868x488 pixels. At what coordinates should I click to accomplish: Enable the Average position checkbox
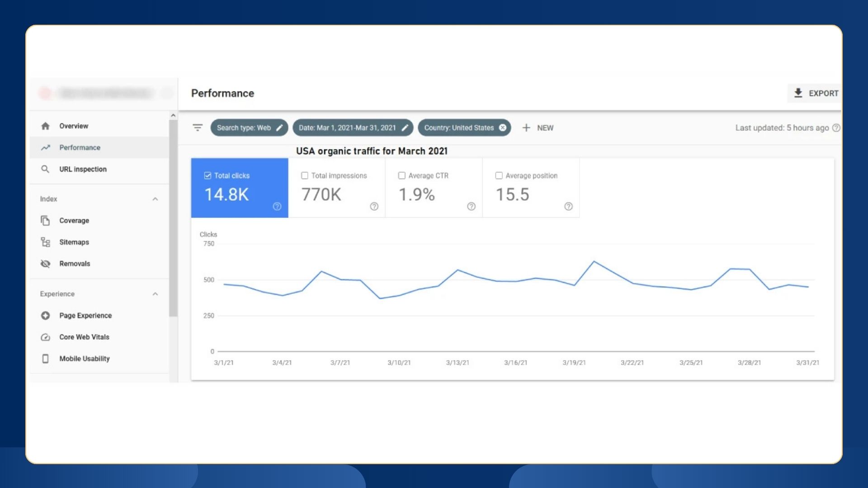pos(499,176)
